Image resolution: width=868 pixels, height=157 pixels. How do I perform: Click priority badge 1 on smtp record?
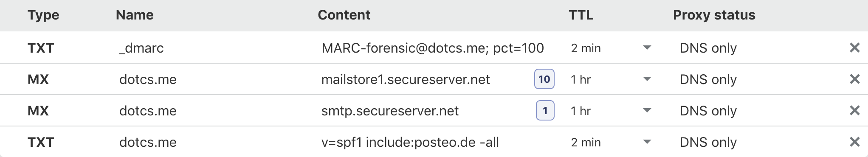545,110
